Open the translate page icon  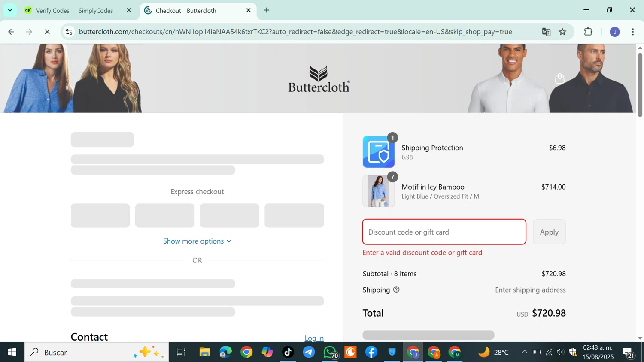tap(546, 32)
